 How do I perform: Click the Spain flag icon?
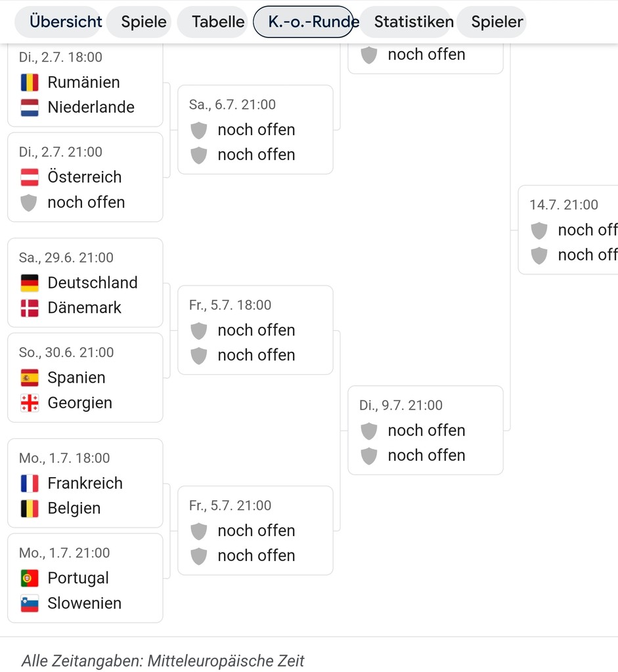30,378
